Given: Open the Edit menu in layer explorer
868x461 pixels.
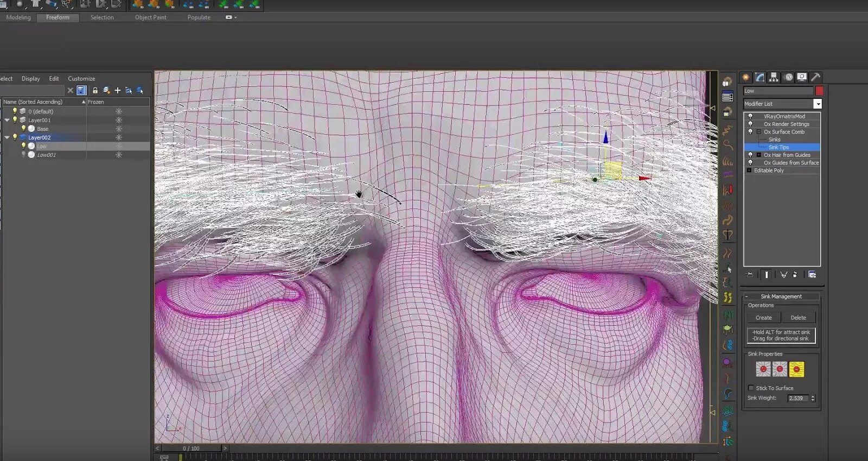Looking at the screenshot, I should click(x=54, y=79).
